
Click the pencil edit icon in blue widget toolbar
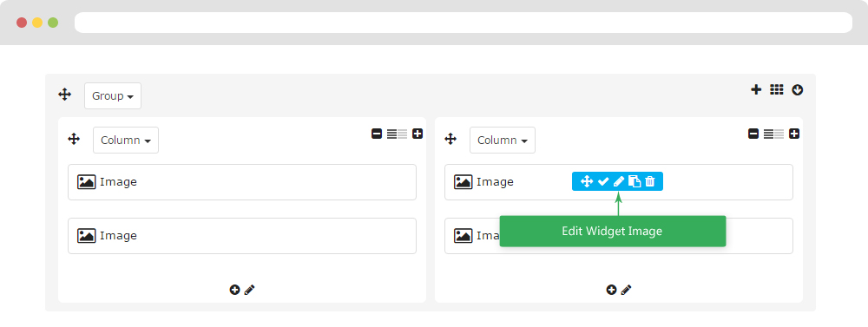619,181
